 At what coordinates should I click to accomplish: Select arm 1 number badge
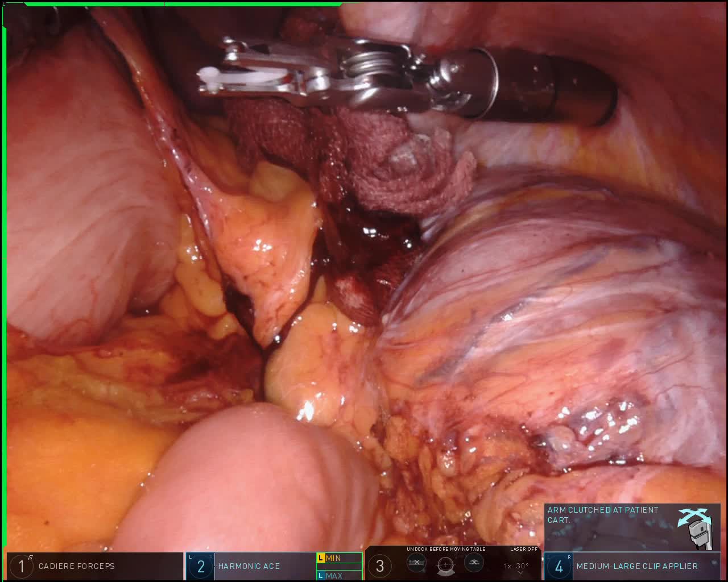tap(22, 566)
